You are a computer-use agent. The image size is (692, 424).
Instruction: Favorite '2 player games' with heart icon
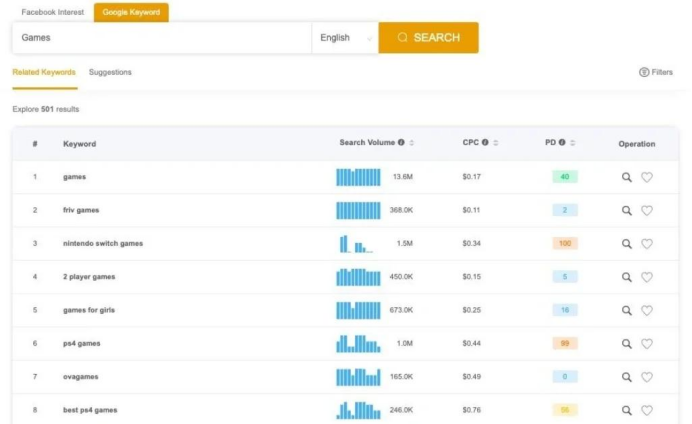[647, 277]
